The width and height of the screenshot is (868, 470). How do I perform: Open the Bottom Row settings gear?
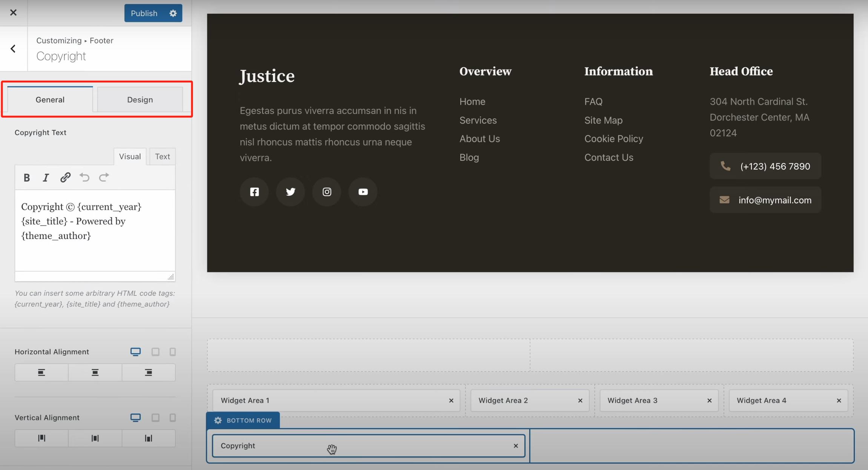coord(218,420)
